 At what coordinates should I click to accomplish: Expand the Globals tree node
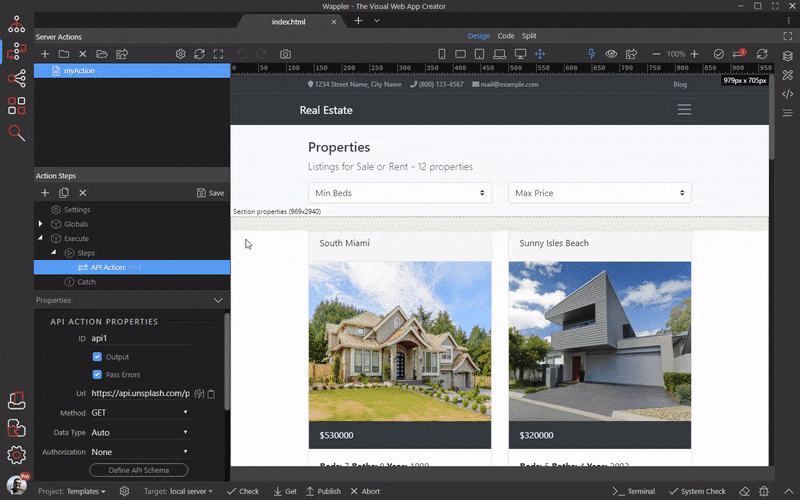[x=41, y=224]
